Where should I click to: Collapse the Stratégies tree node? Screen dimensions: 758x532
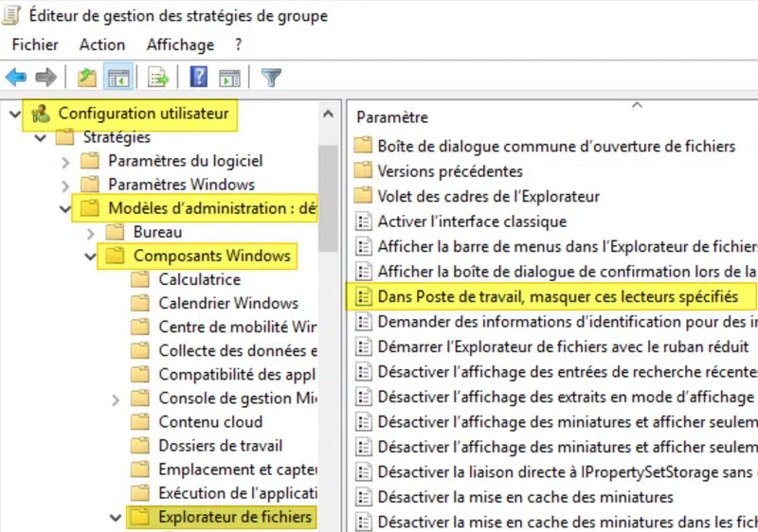coord(41,138)
